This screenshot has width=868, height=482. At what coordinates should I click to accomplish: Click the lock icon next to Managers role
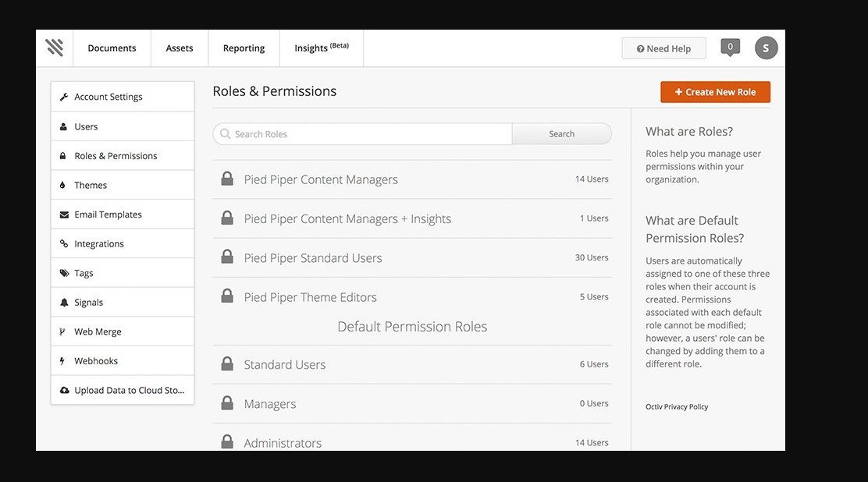(x=227, y=403)
